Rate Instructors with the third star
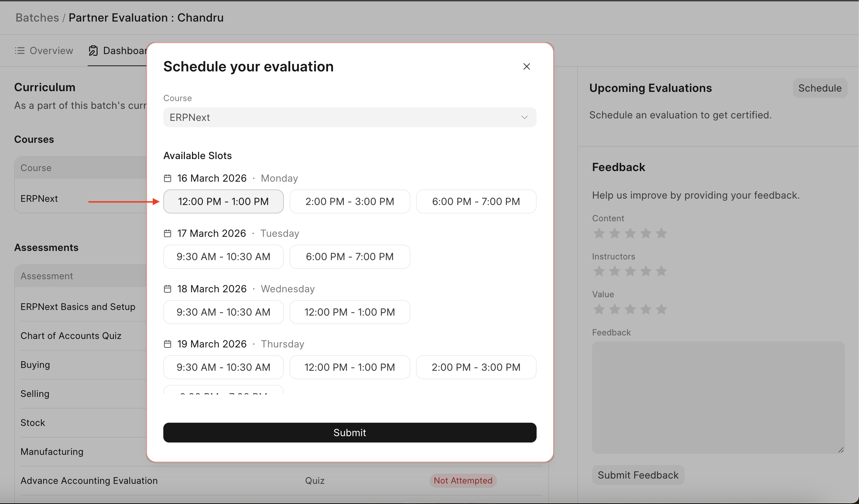Screen dimensions: 859x504 point(630,271)
